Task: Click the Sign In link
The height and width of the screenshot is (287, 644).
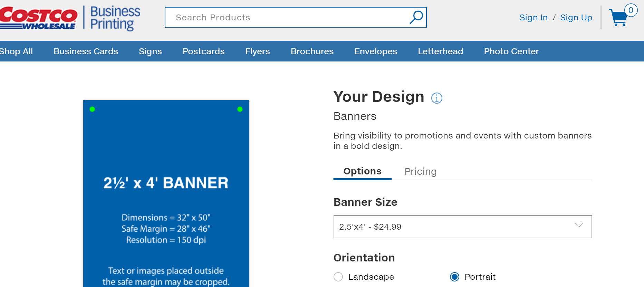Action: click(x=533, y=18)
